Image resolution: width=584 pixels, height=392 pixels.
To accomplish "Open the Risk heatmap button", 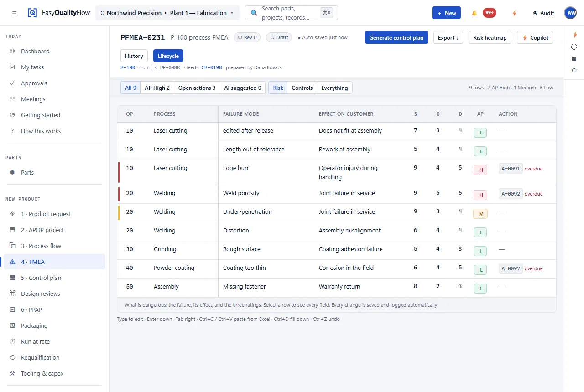I will click(x=490, y=38).
